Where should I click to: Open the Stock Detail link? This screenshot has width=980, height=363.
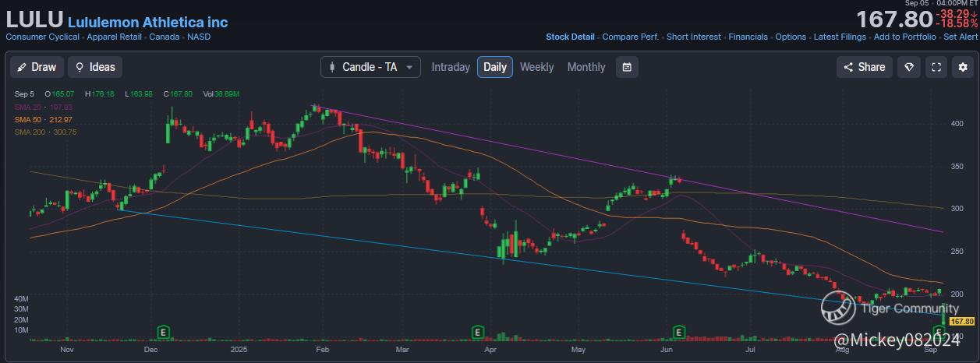point(570,37)
